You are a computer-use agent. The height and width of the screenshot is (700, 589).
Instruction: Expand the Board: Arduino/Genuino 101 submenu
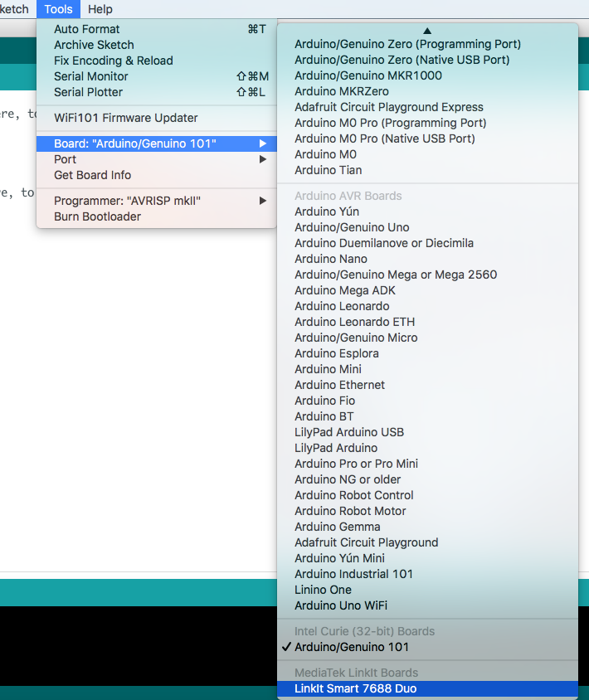click(157, 143)
